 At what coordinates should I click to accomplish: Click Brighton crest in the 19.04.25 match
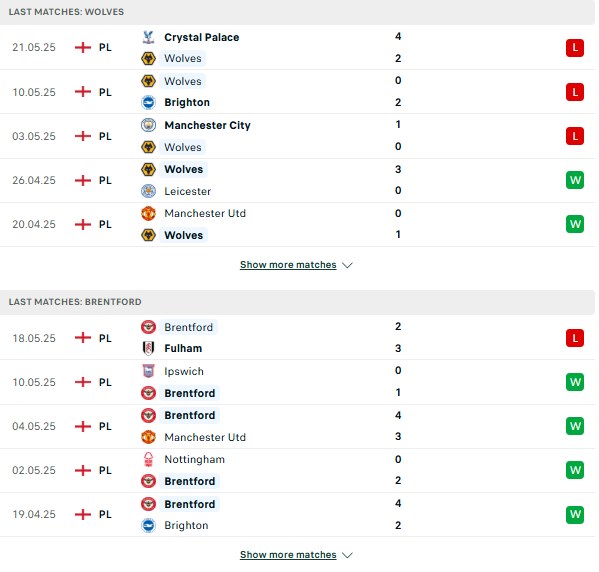pyautogui.click(x=148, y=525)
